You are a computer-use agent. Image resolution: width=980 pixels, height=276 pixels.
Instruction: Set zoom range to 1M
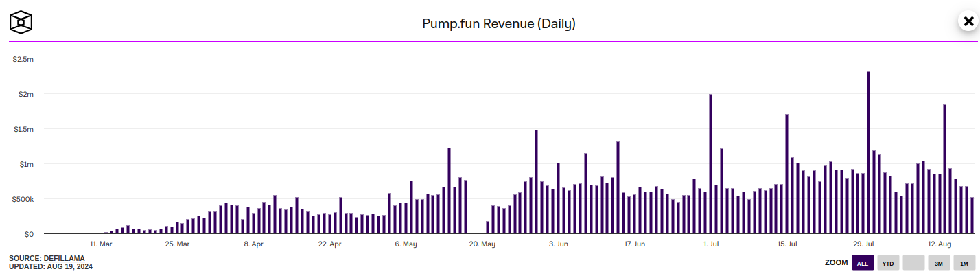pos(964,263)
